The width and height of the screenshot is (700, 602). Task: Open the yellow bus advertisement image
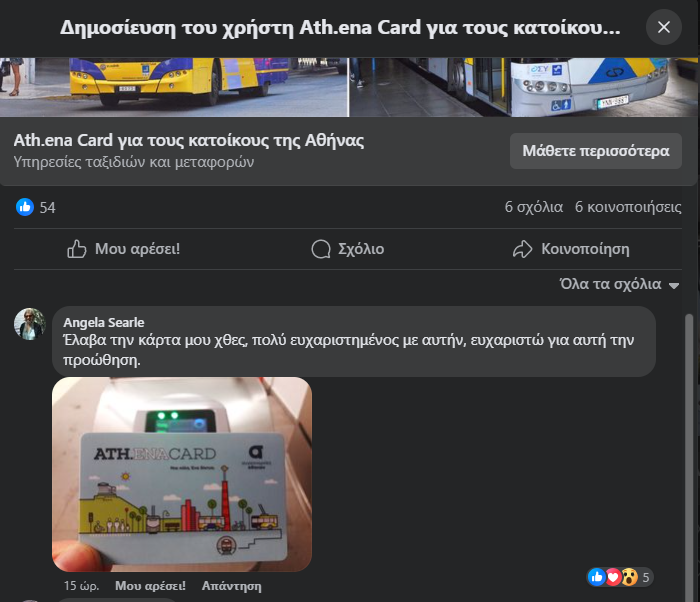click(x=174, y=87)
